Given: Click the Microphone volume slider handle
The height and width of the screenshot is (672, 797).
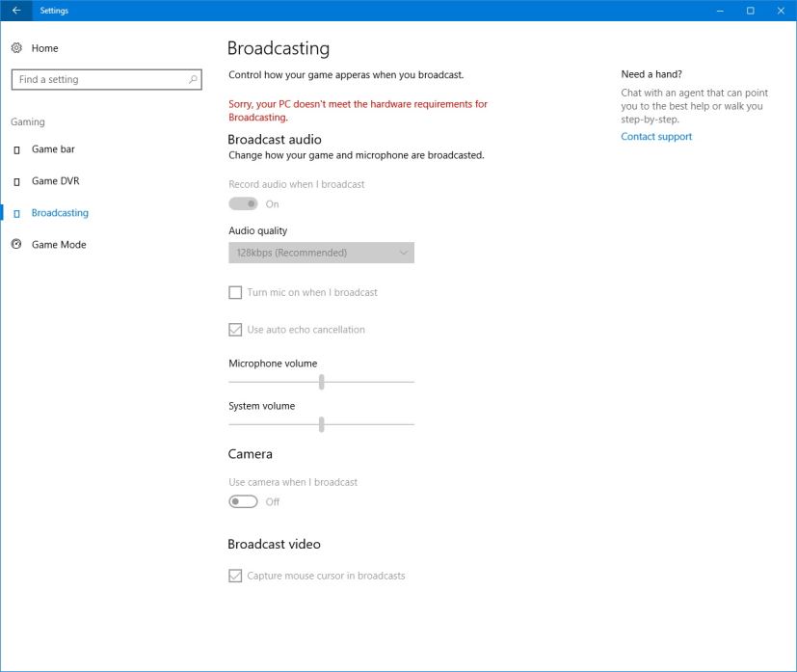Looking at the screenshot, I should [321, 382].
